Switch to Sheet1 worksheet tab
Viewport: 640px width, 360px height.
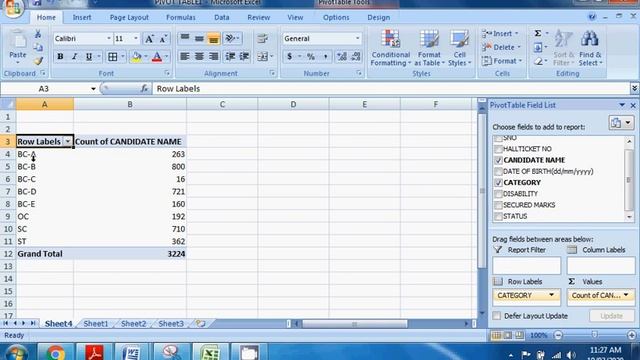(x=96, y=324)
